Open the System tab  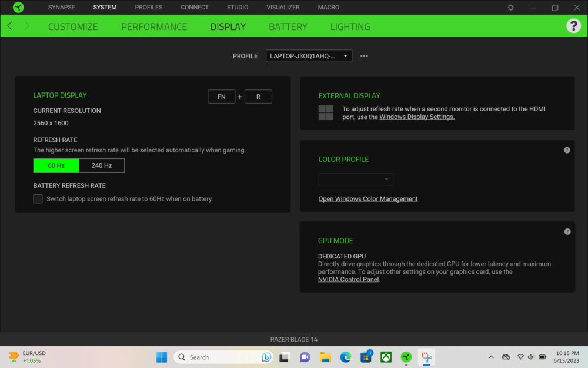coord(105,7)
